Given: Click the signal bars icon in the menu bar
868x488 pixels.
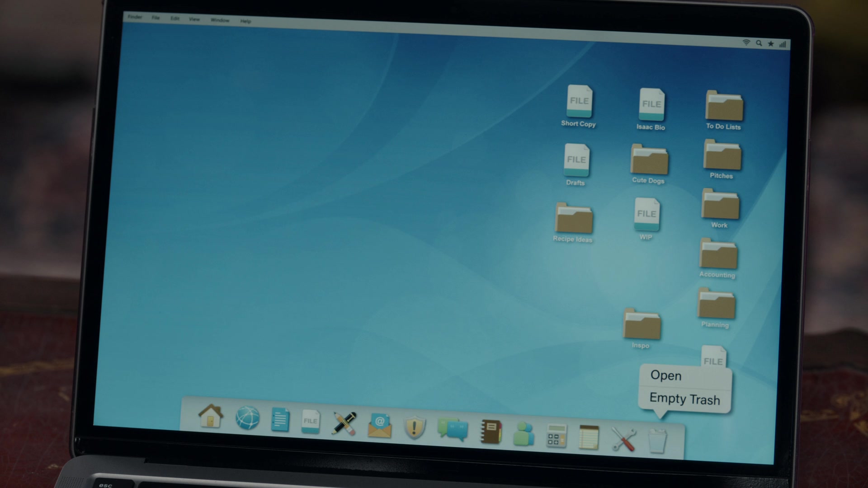Looking at the screenshot, I should coord(783,44).
